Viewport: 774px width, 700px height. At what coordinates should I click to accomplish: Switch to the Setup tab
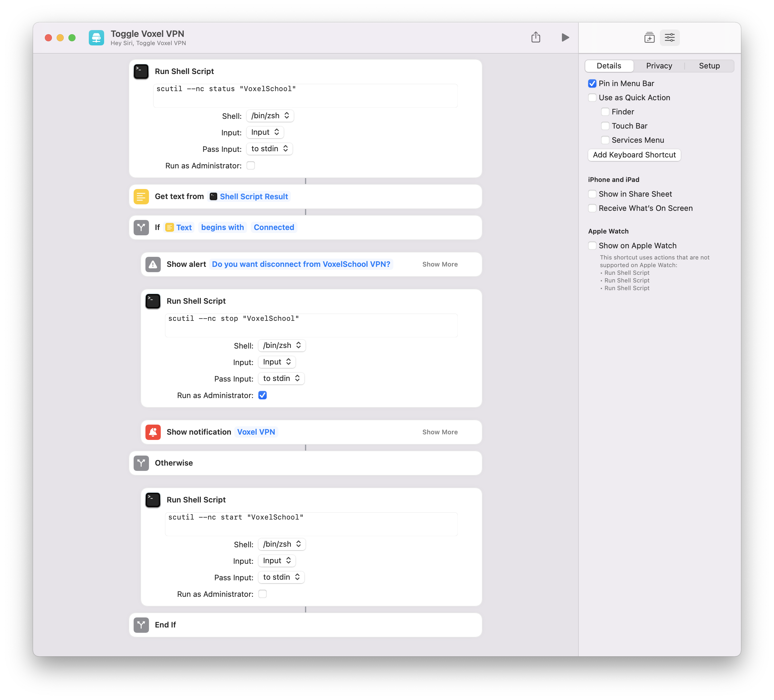709,66
